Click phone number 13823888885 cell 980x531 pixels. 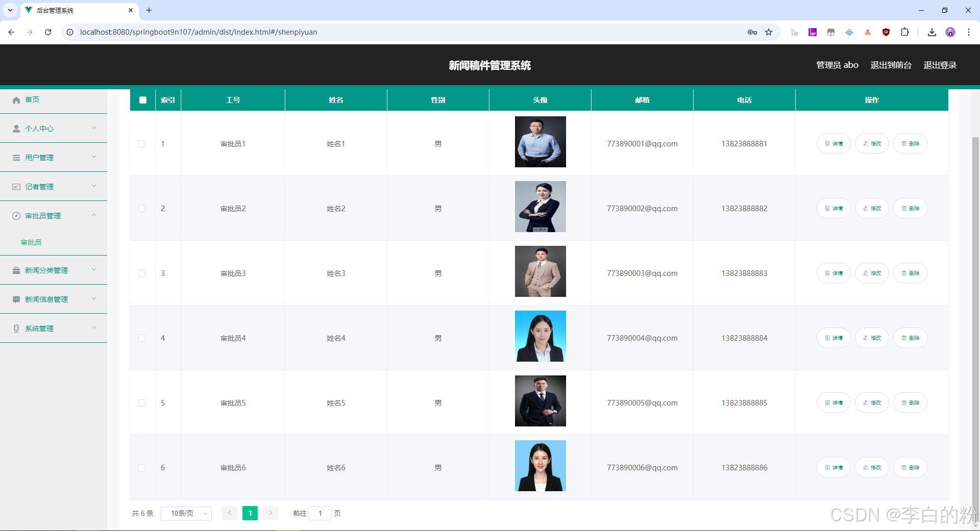click(x=744, y=403)
